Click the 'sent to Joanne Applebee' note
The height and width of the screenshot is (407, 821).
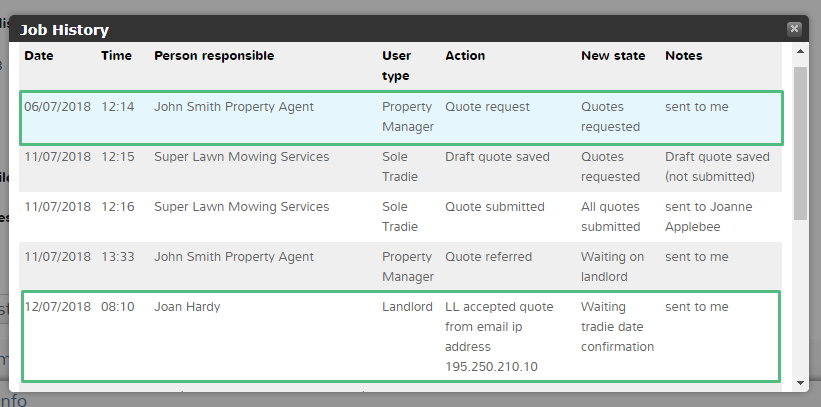(x=708, y=217)
